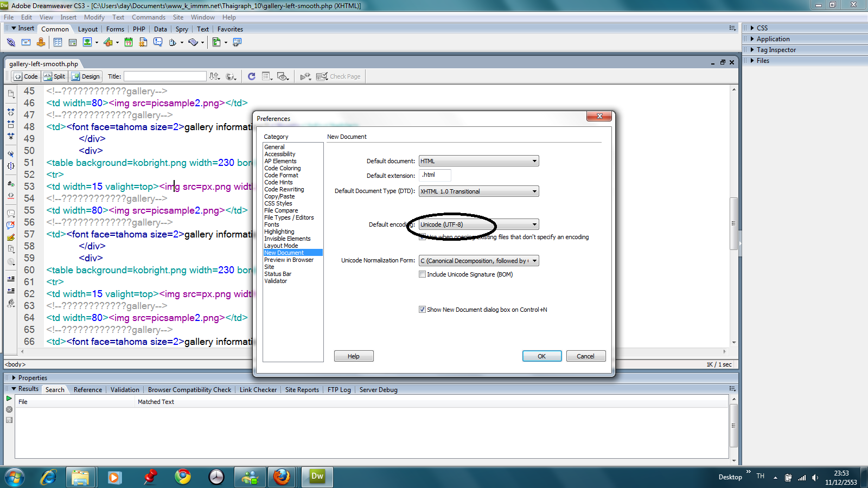Click the Script insert icon

pos(193,42)
